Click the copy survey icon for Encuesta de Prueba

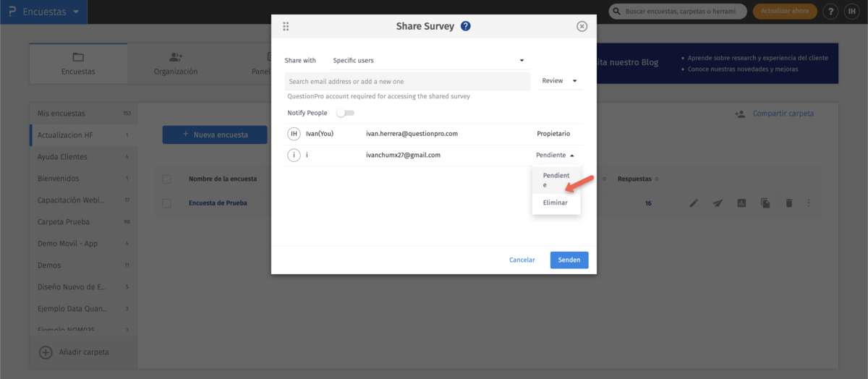click(x=765, y=203)
